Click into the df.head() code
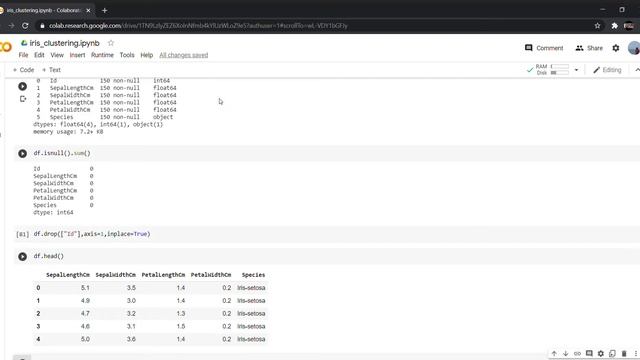Viewport: 640px width, 360px height. 49,256
